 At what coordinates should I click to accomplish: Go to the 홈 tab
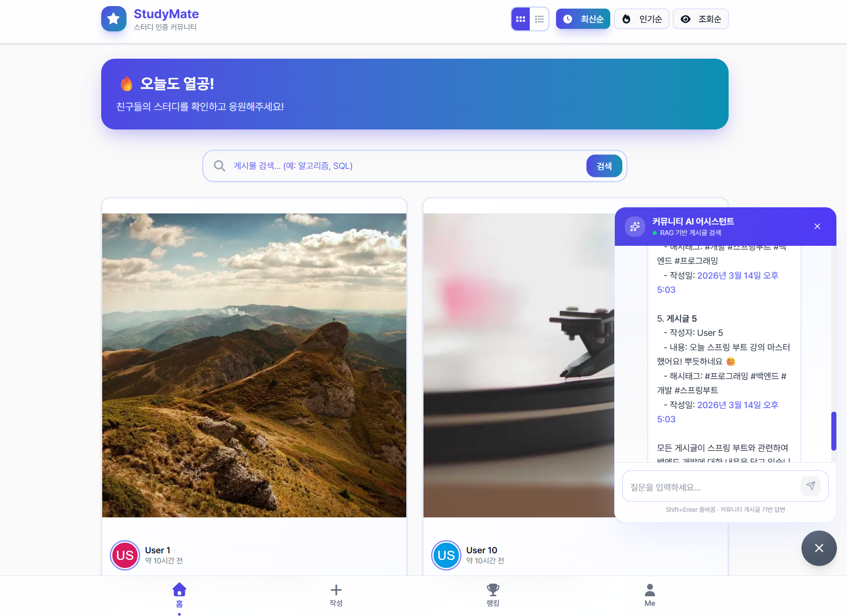point(180,595)
